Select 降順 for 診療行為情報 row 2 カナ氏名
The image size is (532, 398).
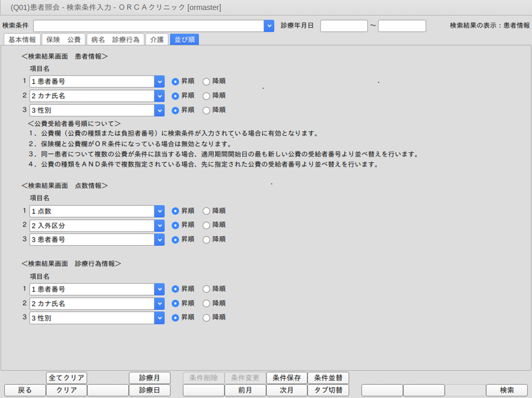tap(207, 303)
